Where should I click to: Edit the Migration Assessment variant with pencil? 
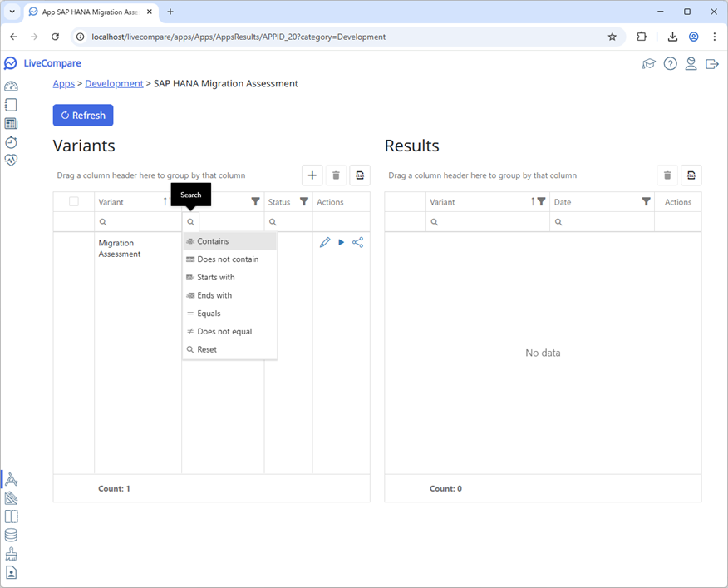point(325,243)
